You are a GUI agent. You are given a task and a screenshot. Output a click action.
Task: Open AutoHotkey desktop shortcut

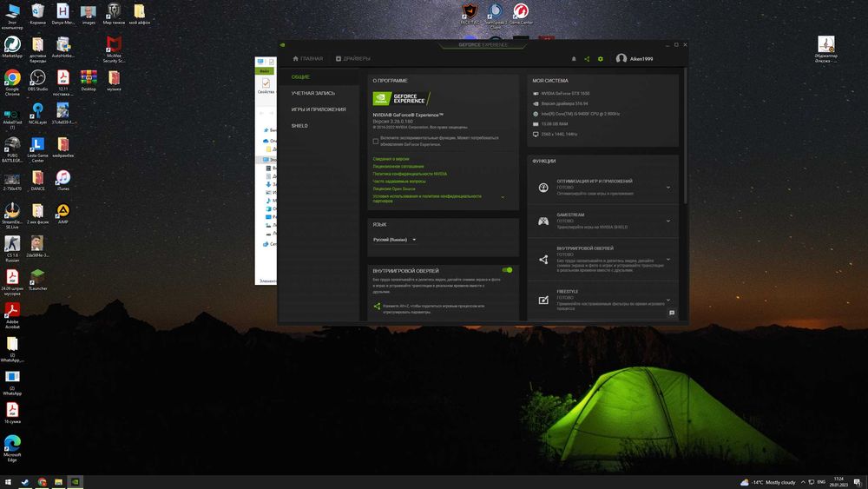tap(63, 47)
